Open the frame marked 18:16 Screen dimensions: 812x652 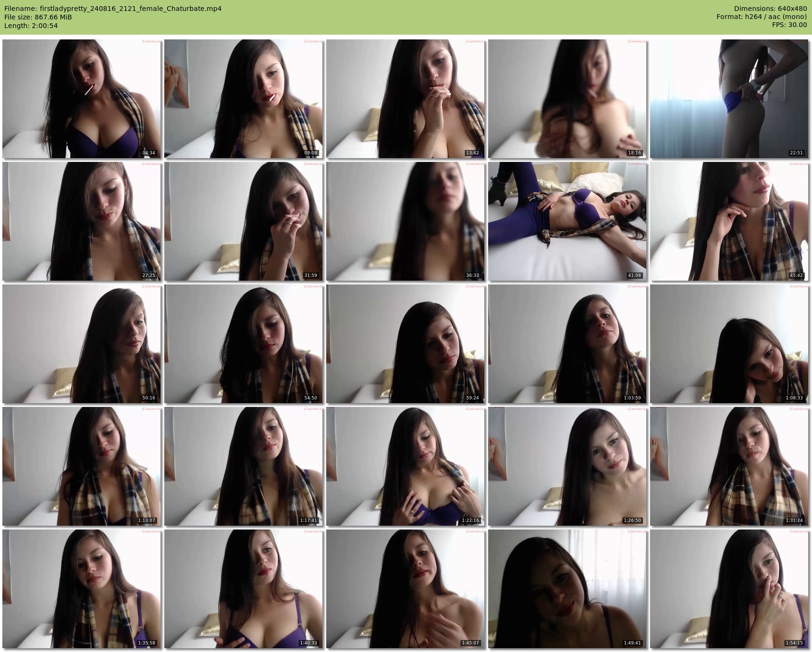coord(567,99)
